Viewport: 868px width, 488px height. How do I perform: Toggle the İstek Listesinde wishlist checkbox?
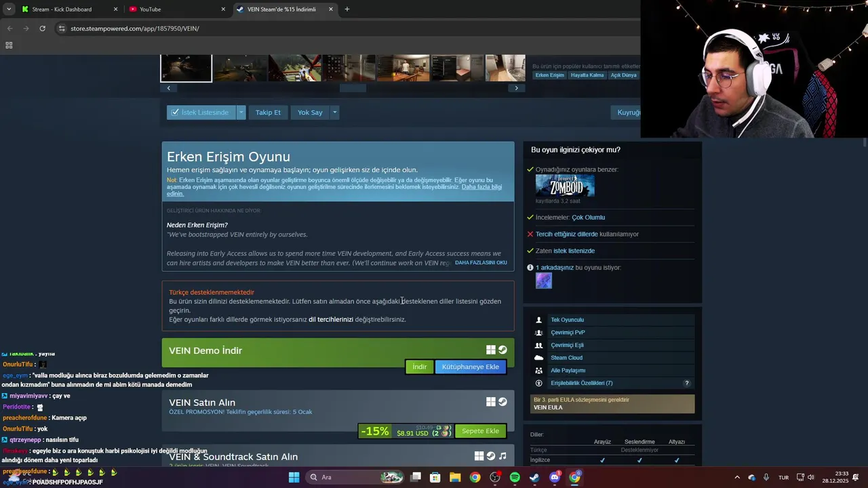(175, 113)
